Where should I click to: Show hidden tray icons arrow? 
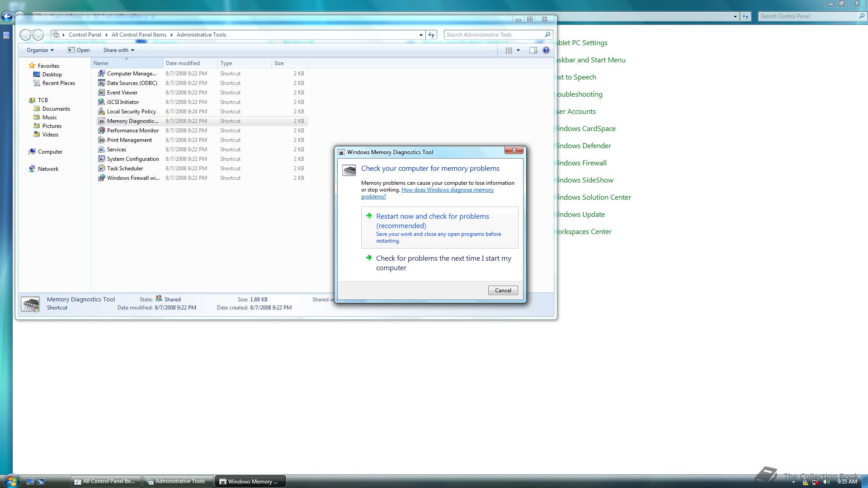coord(793,482)
